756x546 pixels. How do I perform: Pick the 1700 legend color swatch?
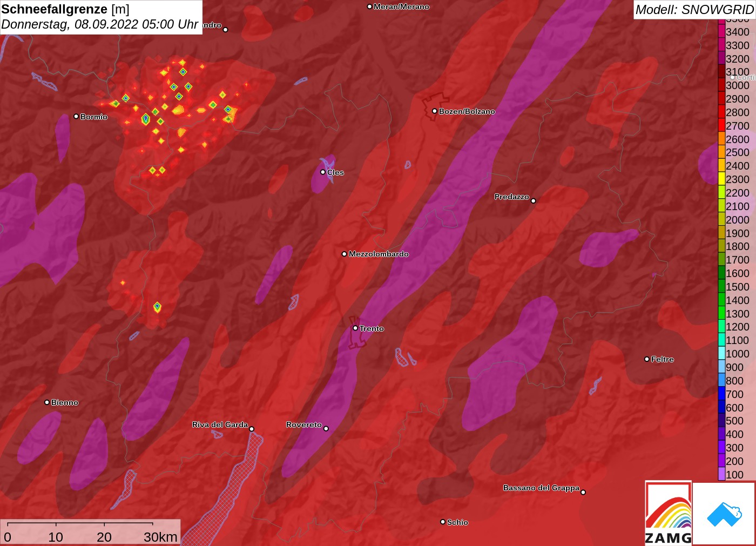click(x=721, y=260)
